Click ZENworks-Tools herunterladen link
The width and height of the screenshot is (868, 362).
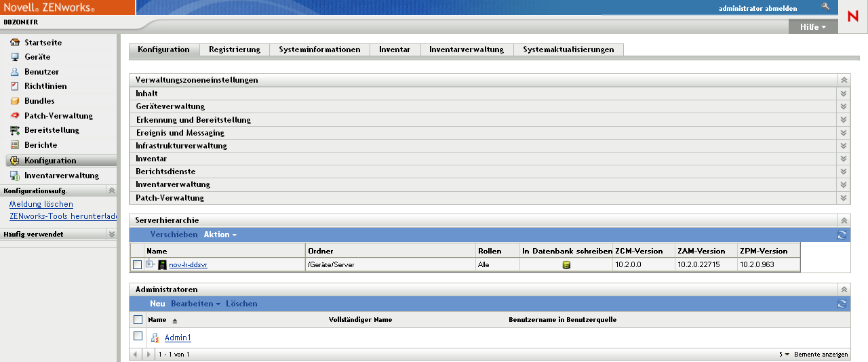coord(64,216)
